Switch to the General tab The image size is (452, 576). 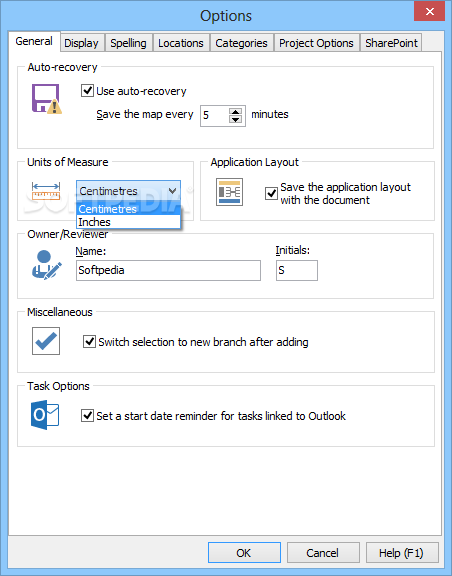pos(34,41)
